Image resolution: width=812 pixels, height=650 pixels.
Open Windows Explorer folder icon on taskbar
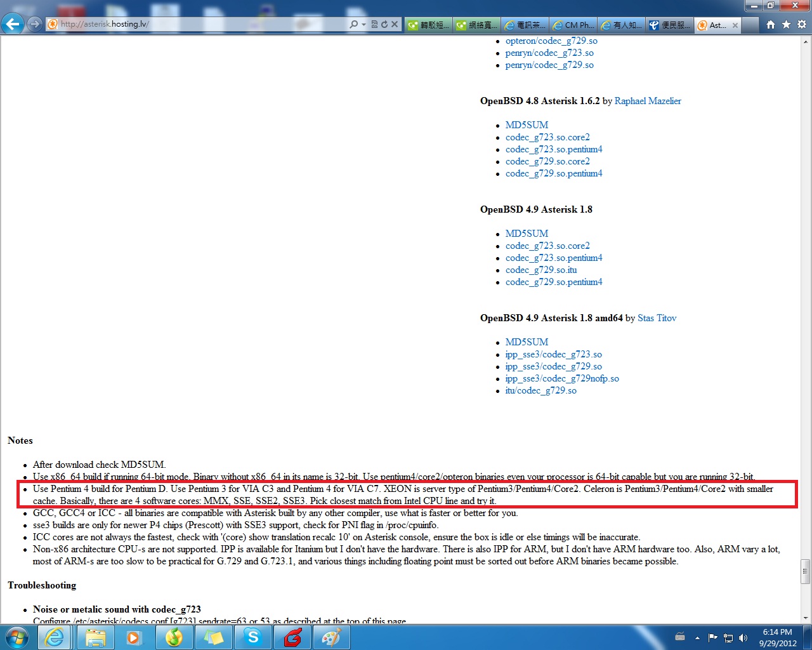tap(95, 637)
